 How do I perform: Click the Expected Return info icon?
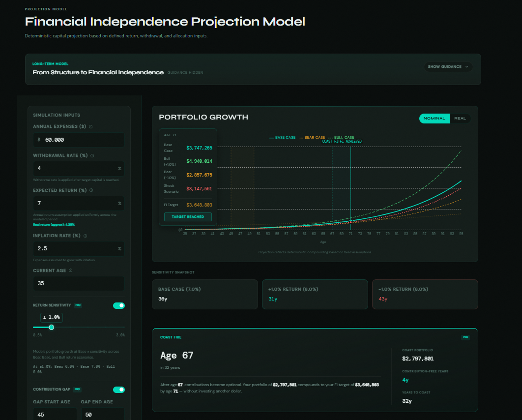coord(91,190)
